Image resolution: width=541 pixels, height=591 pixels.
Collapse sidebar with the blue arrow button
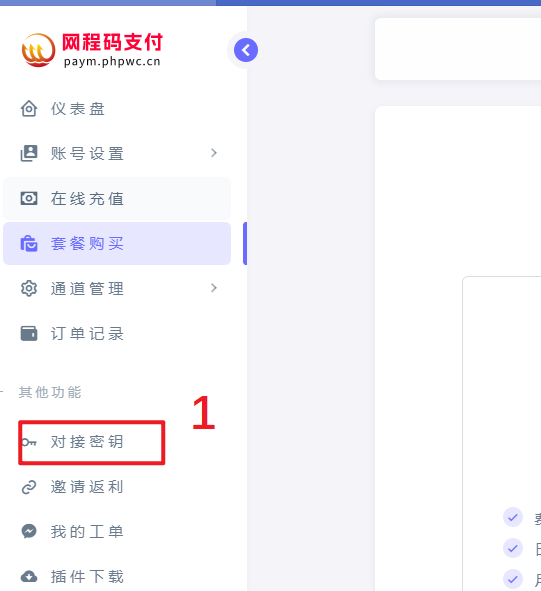click(246, 50)
